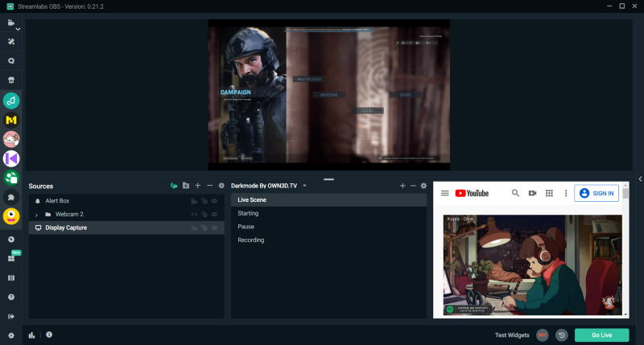
Task: Lock the Webcam 2 folder
Action: click(204, 214)
